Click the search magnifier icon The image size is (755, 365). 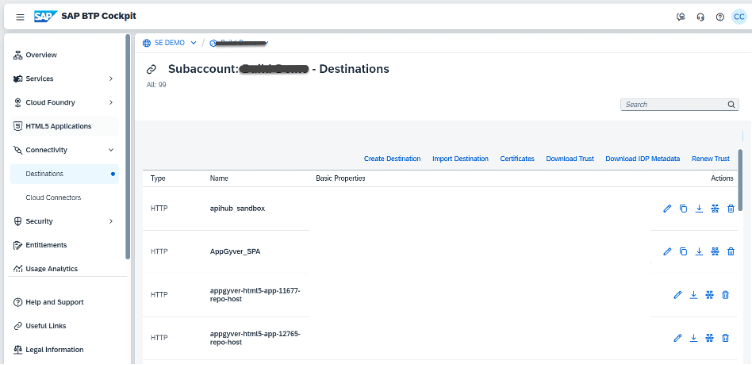(x=731, y=104)
